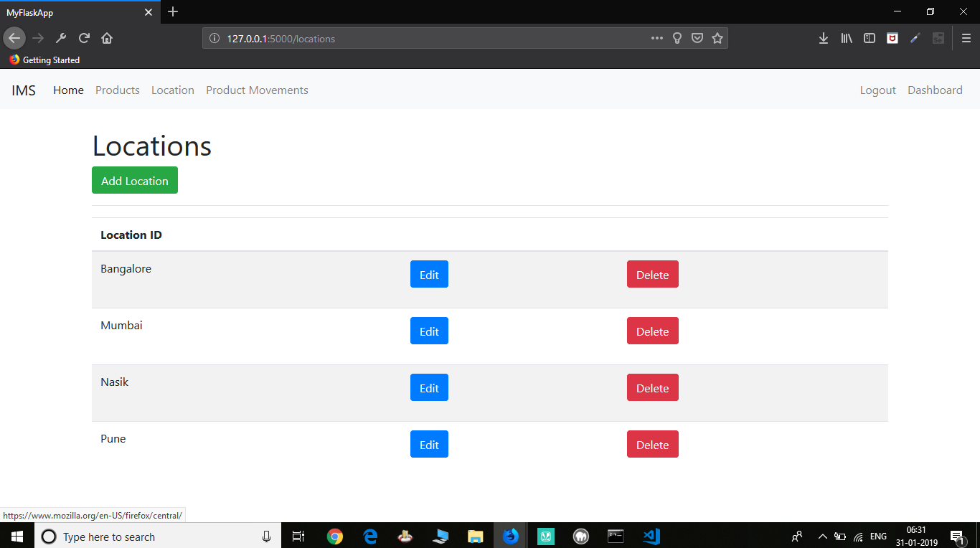Edit the Mumbai location
This screenshot has height=548, width=980.
tap(429, 331)
